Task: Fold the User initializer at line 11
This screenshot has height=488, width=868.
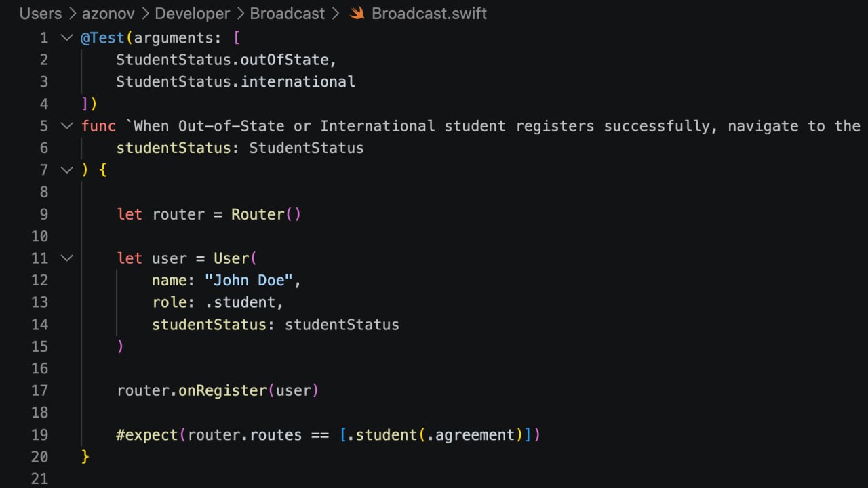Action: pos(66,258)
